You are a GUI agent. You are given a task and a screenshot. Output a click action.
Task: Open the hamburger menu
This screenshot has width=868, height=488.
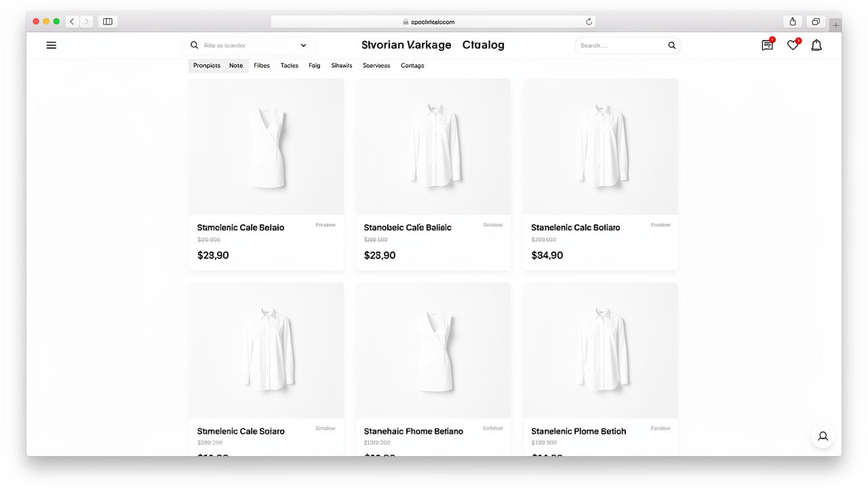[52, 45]
